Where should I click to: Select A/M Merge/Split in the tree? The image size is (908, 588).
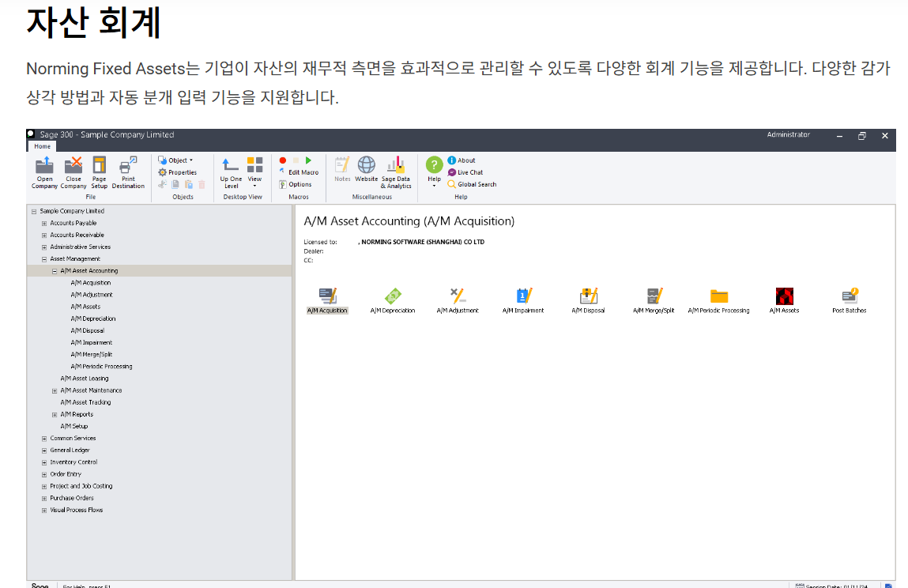click(92, 355)
